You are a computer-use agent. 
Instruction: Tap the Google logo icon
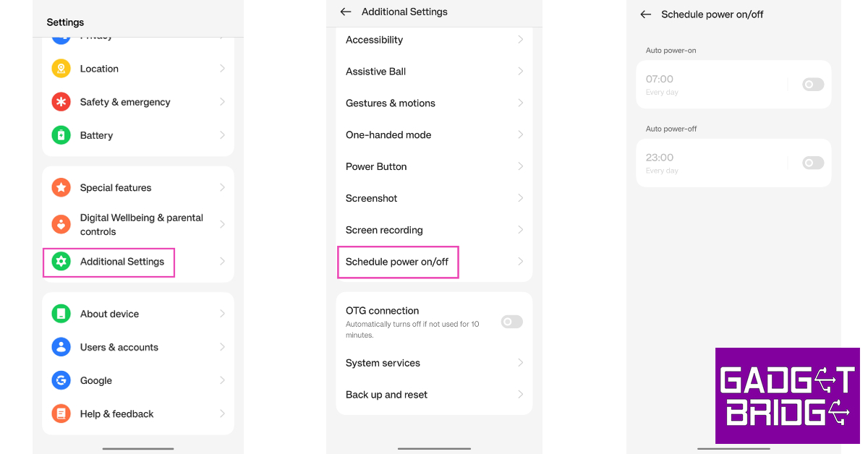pyautogui.click(x=61, y=380)
